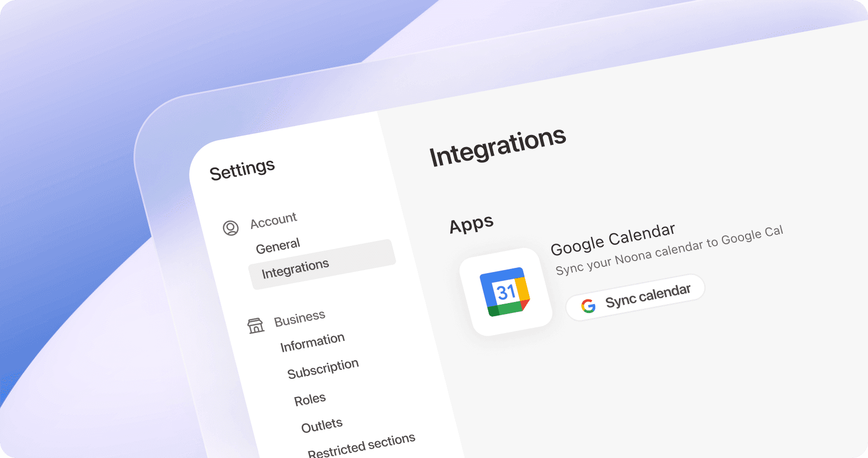Click the Account profile icon

click(231, 228)
